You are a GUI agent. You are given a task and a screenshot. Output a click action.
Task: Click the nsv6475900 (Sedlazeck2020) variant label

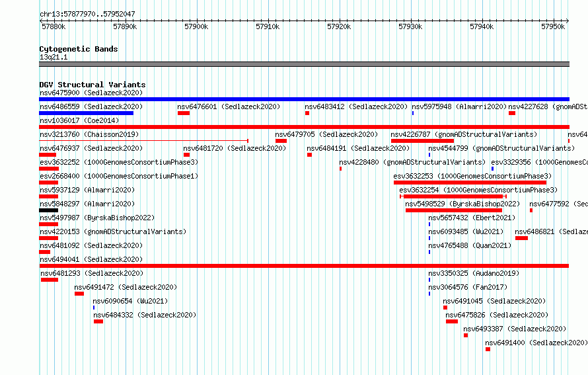91,93
